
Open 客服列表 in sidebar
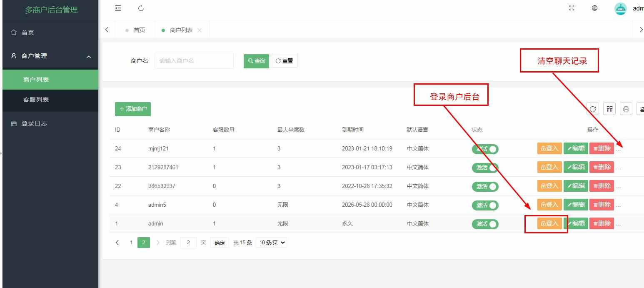coord(50,100)
